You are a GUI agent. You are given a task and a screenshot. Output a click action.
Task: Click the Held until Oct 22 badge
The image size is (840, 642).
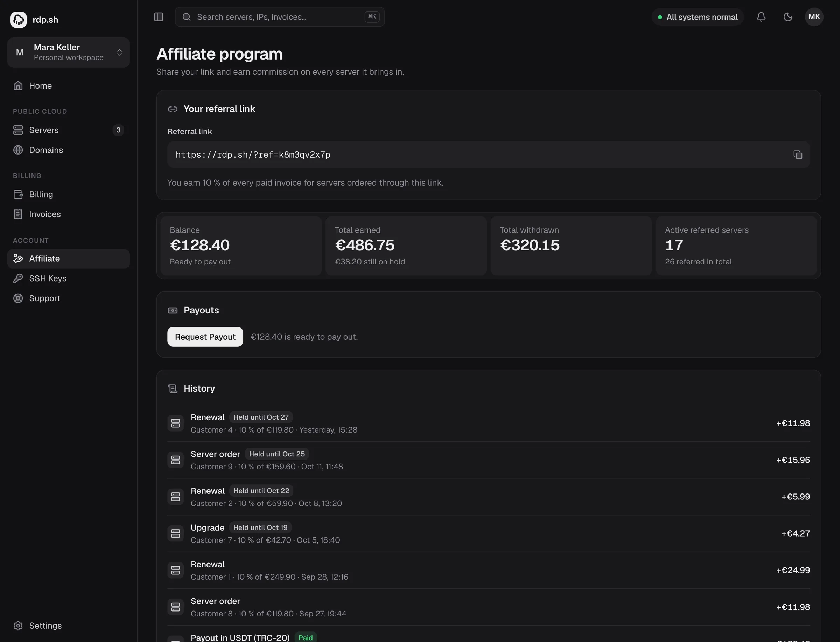(x=261, y=490)
